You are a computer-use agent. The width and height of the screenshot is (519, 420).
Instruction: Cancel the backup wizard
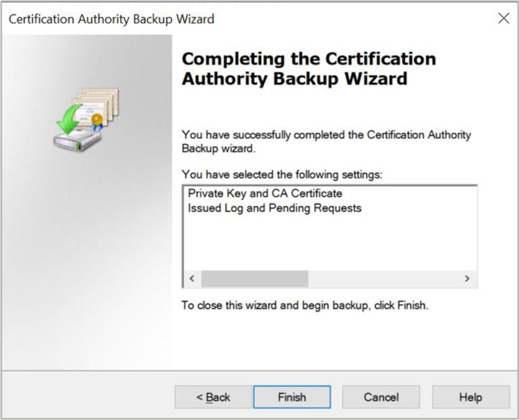381,397
